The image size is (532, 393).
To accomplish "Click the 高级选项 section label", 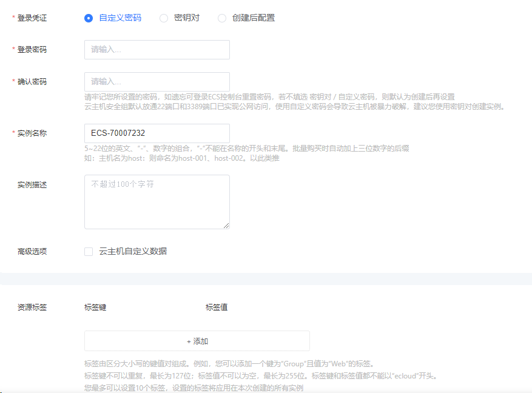I will (32, 252).
